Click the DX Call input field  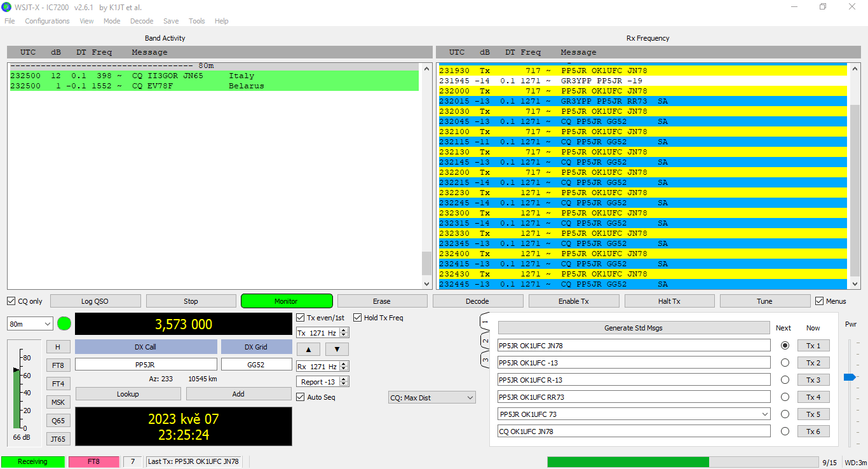[x=146, y=365]
